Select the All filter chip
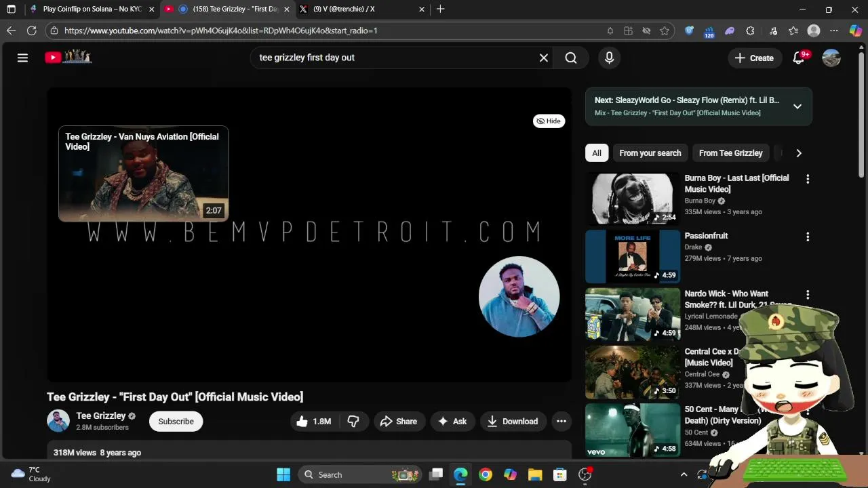This screenshot has width=868, height=488. coord(597,153)
